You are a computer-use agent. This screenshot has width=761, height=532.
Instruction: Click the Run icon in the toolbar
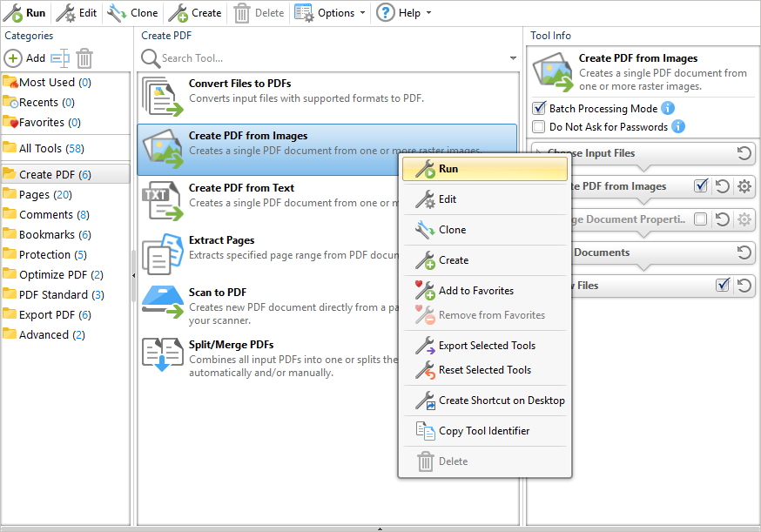pyautogui.click(x=13, y=13)
